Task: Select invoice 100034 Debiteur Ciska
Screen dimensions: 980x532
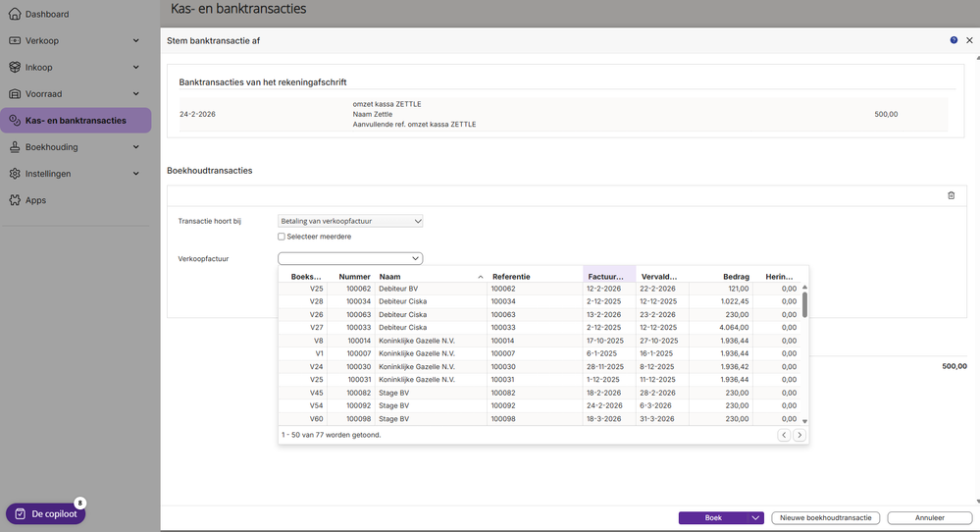Action: 540,301
